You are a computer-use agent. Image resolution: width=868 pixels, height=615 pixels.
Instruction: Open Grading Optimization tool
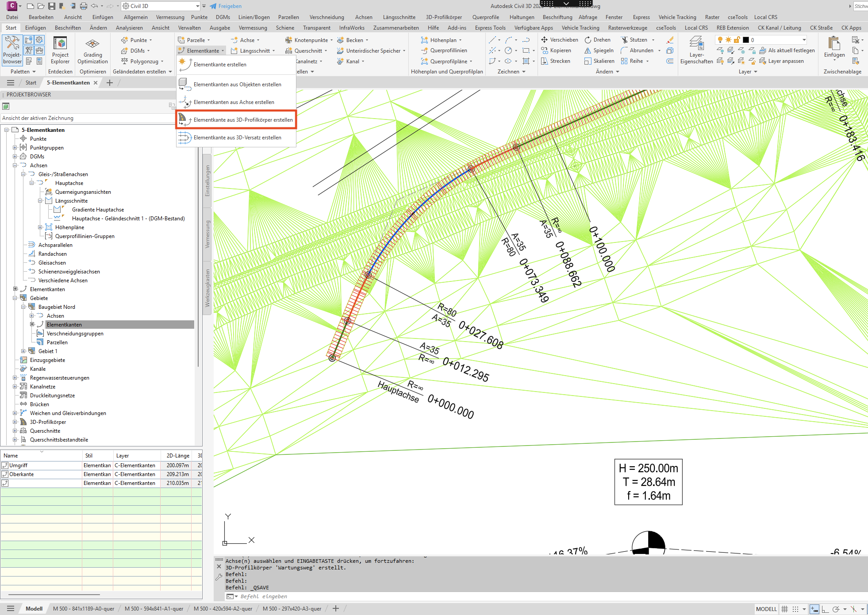(x=92, y=50)
